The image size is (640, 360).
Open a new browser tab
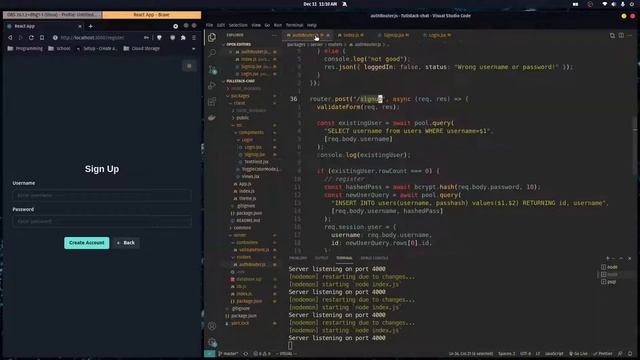pos(91,26)
